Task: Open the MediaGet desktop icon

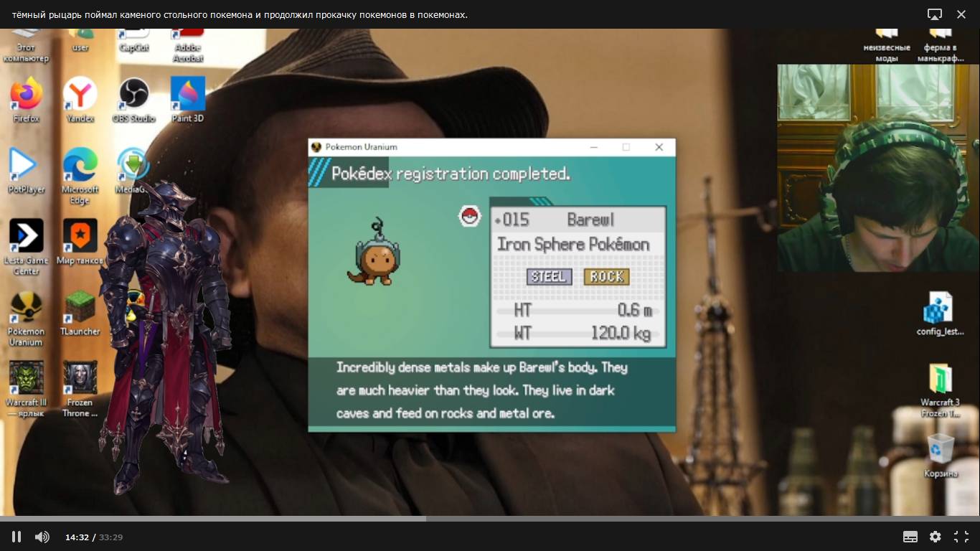Action: coord(132,171)
